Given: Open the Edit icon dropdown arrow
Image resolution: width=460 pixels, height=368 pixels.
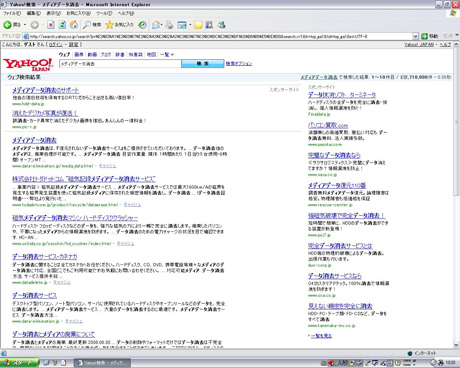Looking at the screenshot, I should click(190, 25).
